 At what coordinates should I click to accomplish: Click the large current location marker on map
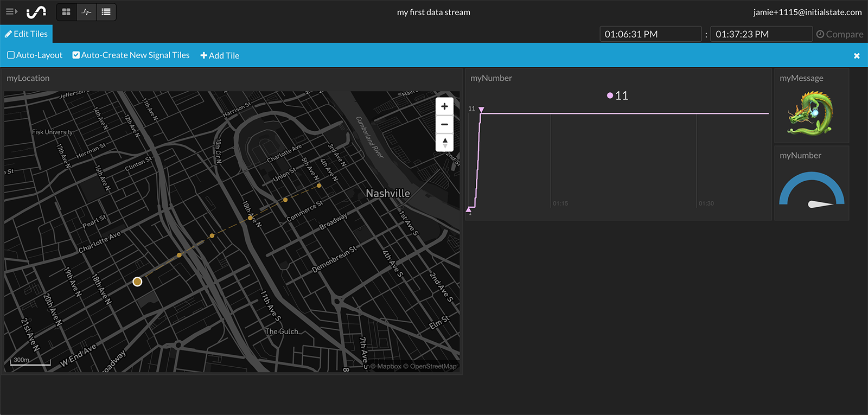[x=137, y=282]
